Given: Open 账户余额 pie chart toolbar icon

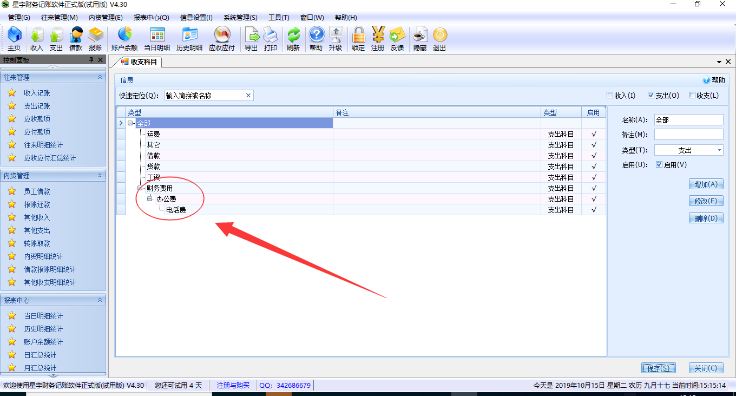Looking at the screenshot, I should coord(124,38).
